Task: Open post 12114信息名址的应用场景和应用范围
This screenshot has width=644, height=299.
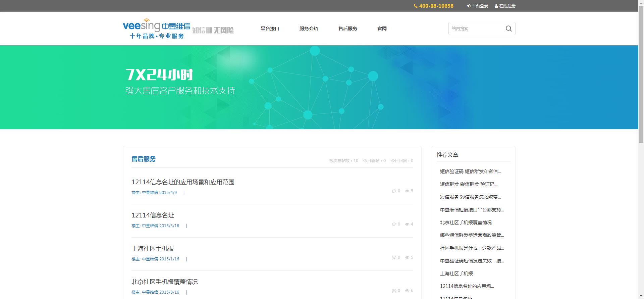Action: coord(183,182)
